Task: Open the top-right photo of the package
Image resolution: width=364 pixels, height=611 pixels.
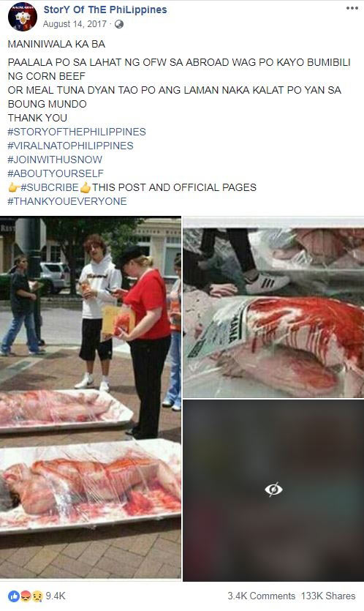Action: pos(273,307)
